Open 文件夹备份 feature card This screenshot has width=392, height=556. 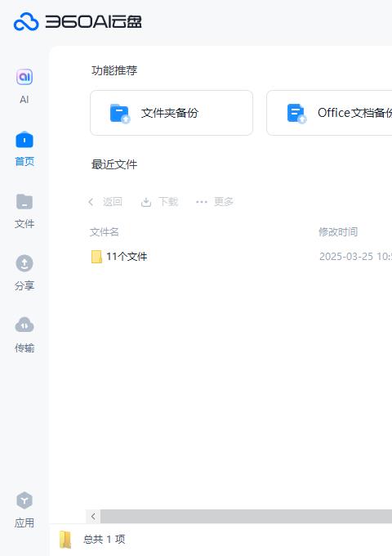point(171,113)
